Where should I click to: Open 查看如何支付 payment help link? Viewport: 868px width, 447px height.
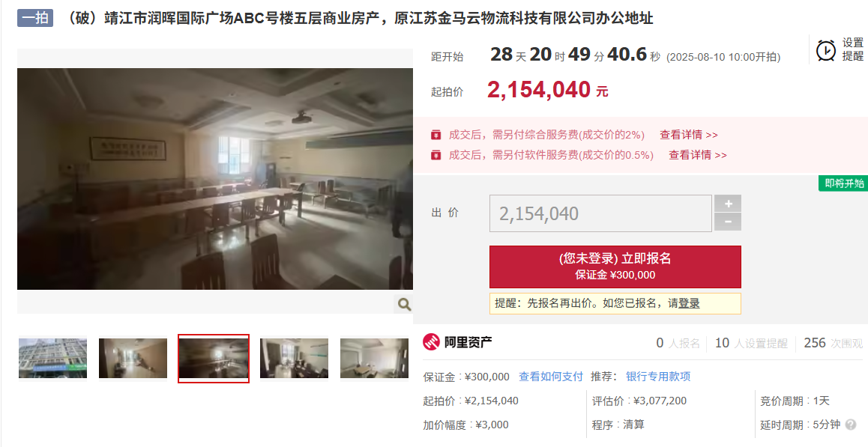pyautogui.click(x=551, y=377)
